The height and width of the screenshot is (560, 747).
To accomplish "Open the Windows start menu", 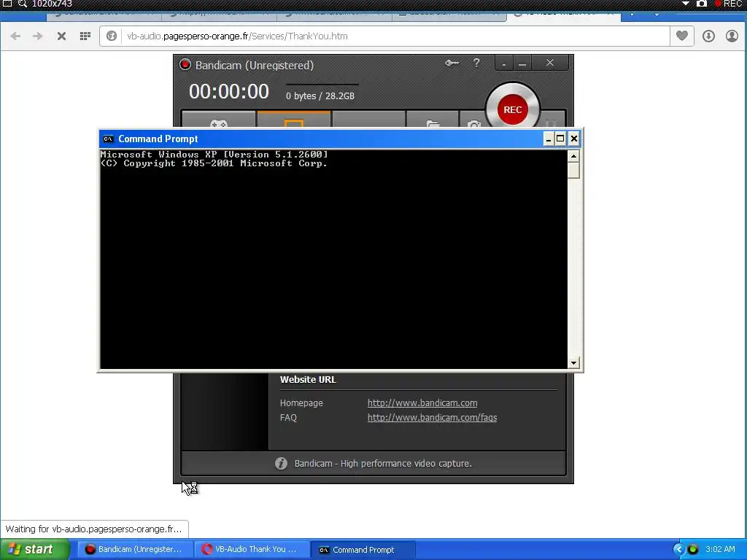I will point(35,549).
